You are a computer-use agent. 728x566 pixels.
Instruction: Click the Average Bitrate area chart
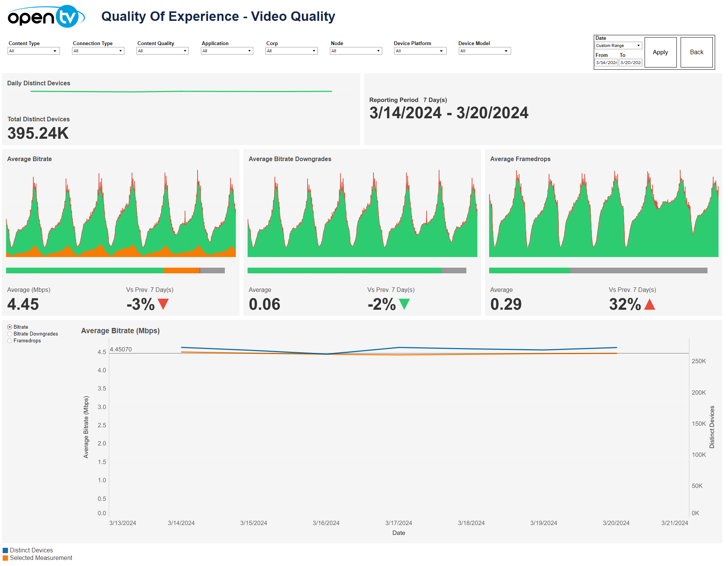pyautogui.click(x=121, y=213)
